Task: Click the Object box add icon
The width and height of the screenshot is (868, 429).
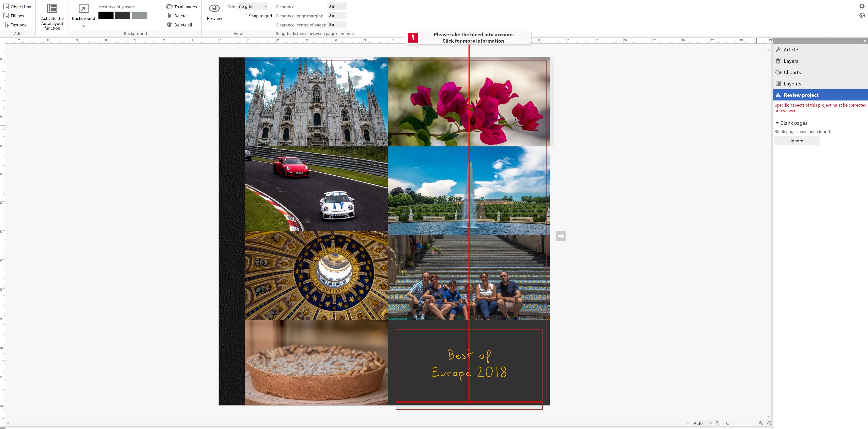Action: [6, 7]
